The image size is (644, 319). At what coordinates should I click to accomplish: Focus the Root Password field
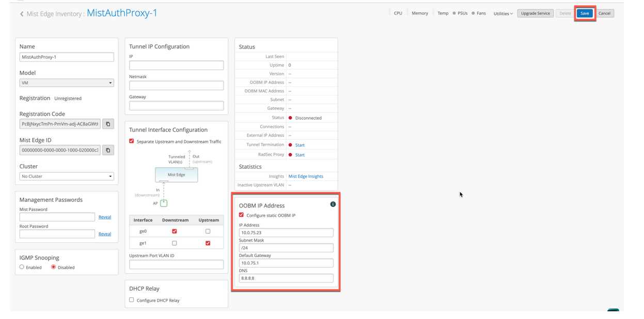pyautogui.click(x=57, y=234)
